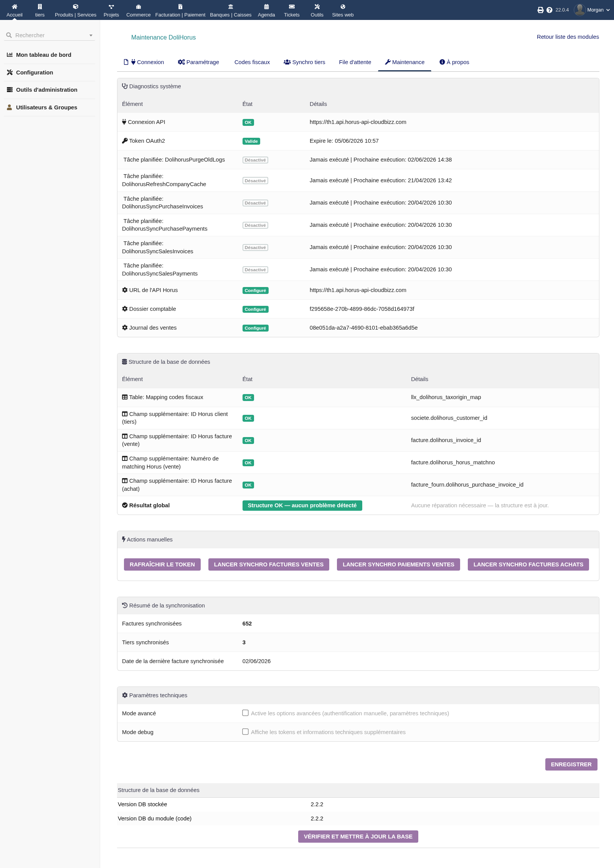
Task: Open the Morgan user menu chevron
Action: click(608, 10)
